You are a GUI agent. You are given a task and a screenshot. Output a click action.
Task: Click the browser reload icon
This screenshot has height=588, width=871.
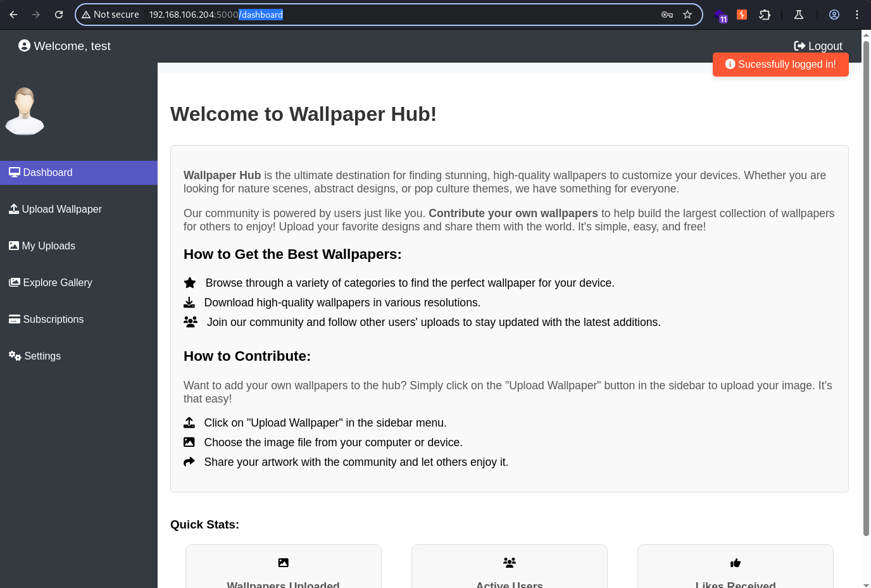59,15
